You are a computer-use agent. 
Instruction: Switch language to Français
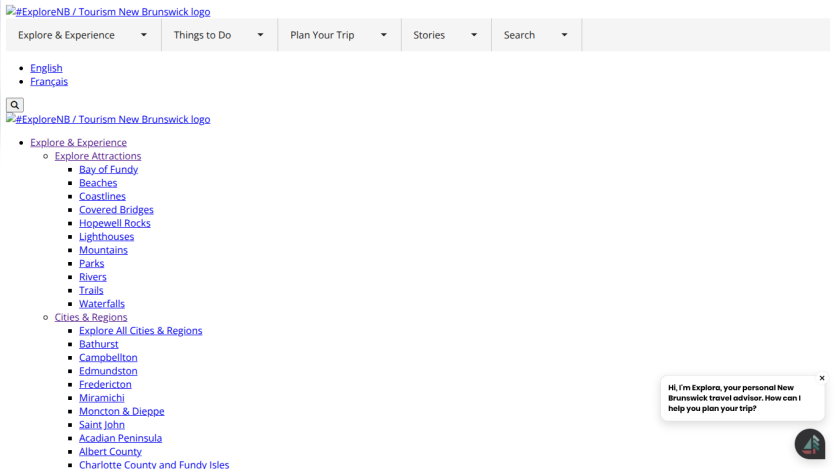(49, 81)
